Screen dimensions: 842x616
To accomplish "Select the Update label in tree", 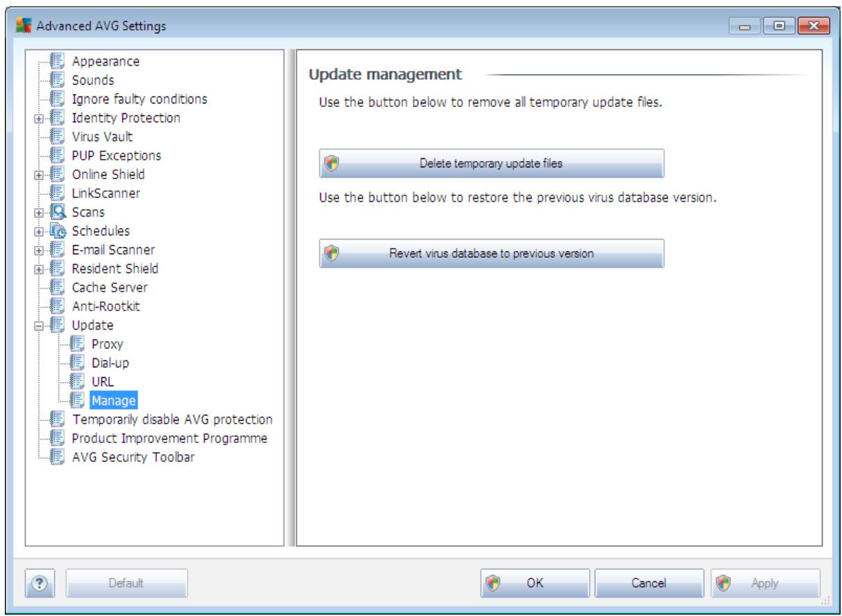I will coord(94,325).
